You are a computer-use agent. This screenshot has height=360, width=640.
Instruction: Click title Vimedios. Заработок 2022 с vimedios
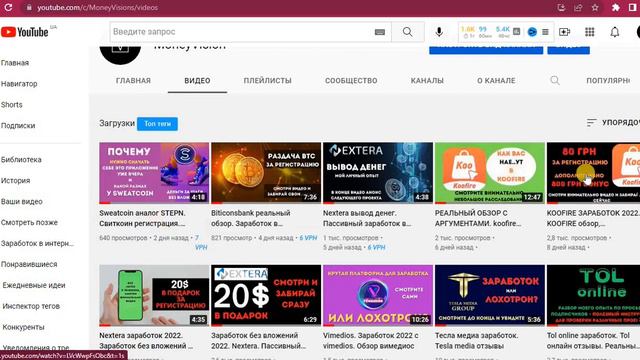[x=371, y=341]
